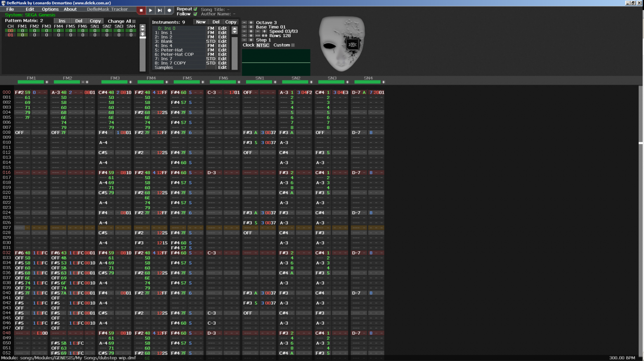Mute the FM3 channel green bar
Image resolution: width=644 pixels, height=361 pixels.
[115, 82]
